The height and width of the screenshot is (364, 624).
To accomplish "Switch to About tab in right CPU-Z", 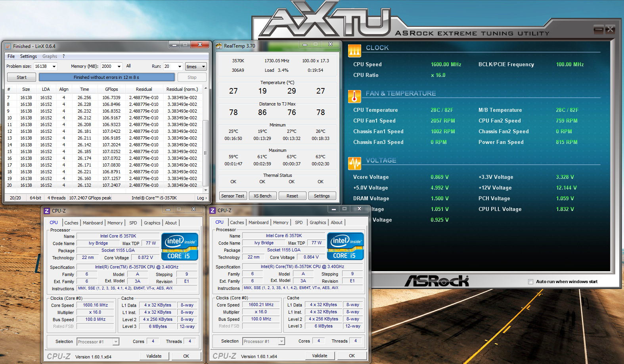I will tap(337, 222).
